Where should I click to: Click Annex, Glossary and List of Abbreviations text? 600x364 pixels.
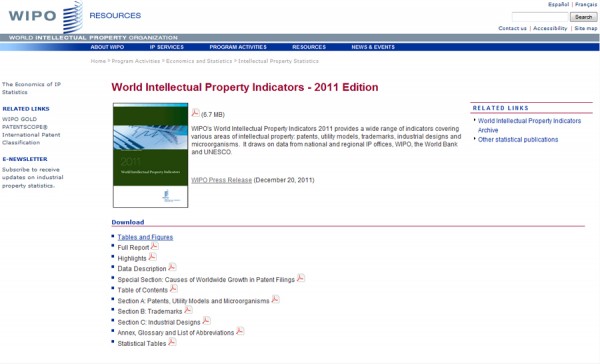176,333
